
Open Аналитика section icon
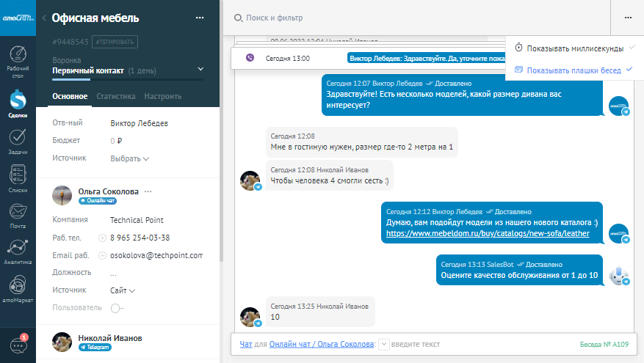18,251
